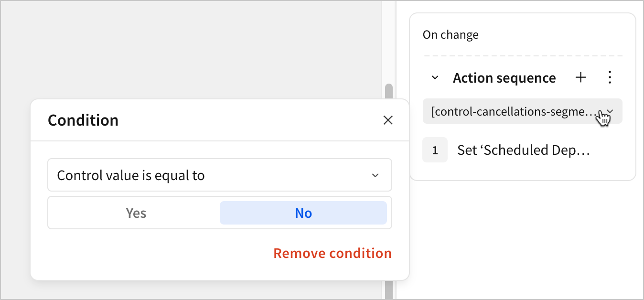This screenshot has height=300, width=644.
Task: Click the arrow in the condition type selector
Action: [x=375, y=175]
